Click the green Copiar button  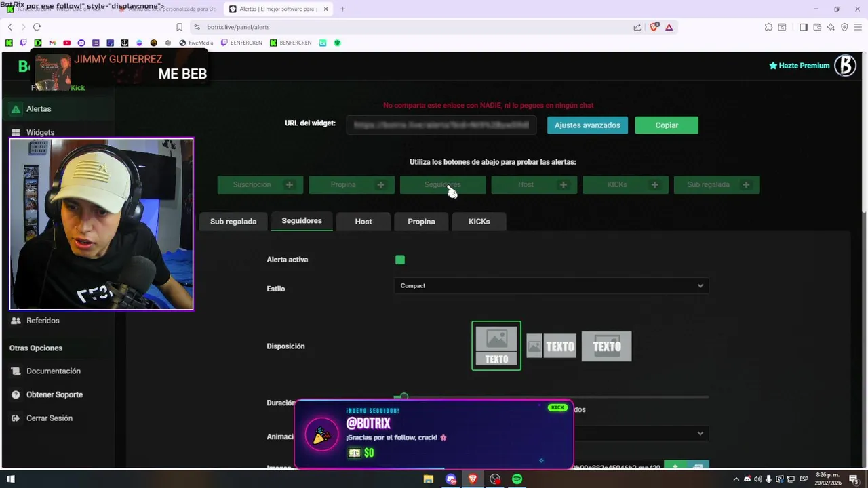(667, 125)
